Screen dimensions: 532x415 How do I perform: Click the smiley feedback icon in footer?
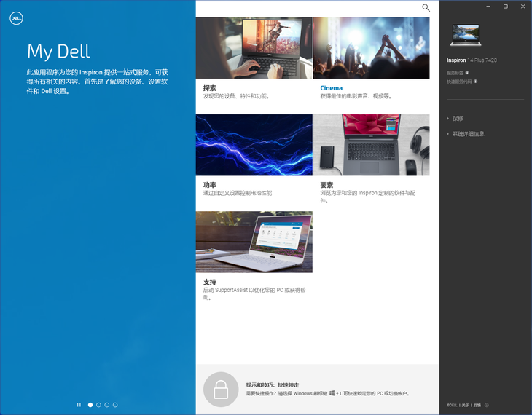point(487,405)
